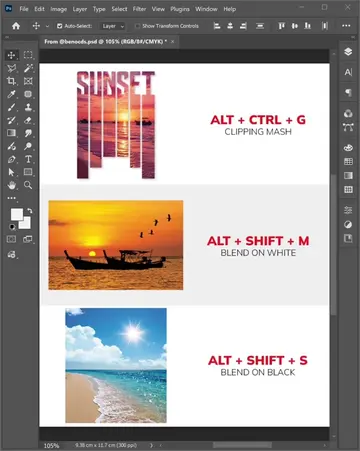Open the Plugins menu
Screen dimensions: 360x451
point(180,9)
